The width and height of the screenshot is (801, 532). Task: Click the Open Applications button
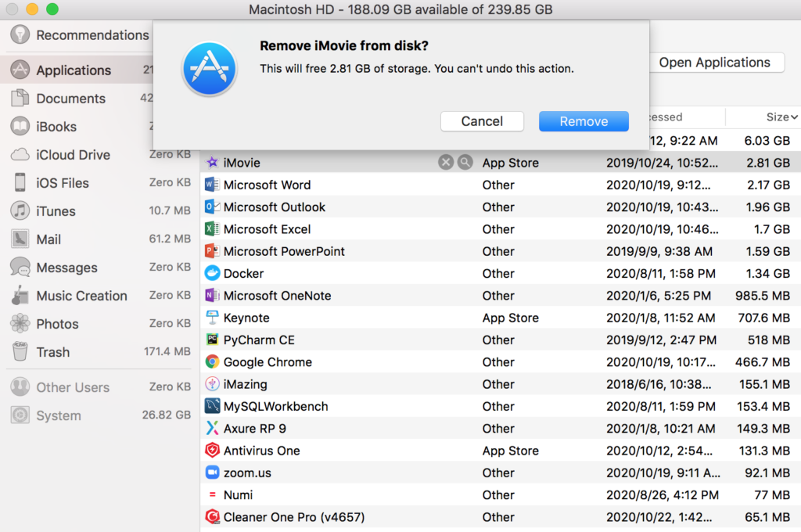coord(714,63)
